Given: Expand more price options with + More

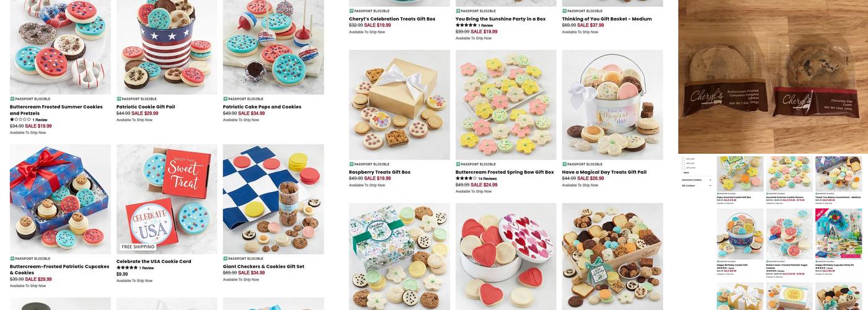Looking at the screenshot, I should click(686, 173).
